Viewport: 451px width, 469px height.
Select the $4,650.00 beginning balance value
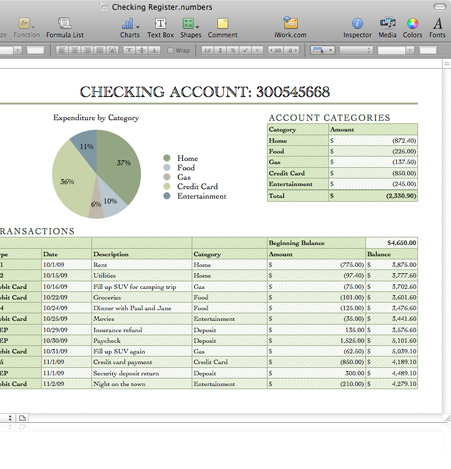pos(391,243)
